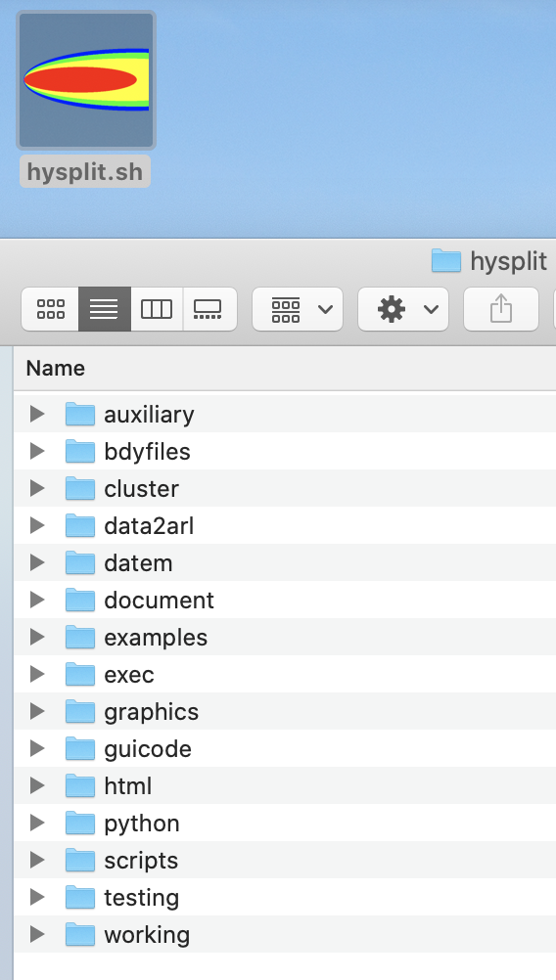Expand the auxiliary folder disclosure triangle

[x=37, y=414]
